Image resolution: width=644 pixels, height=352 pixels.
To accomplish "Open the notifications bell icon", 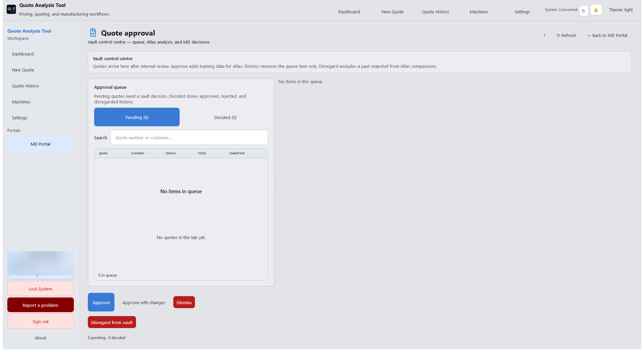I will click(596, 10).
